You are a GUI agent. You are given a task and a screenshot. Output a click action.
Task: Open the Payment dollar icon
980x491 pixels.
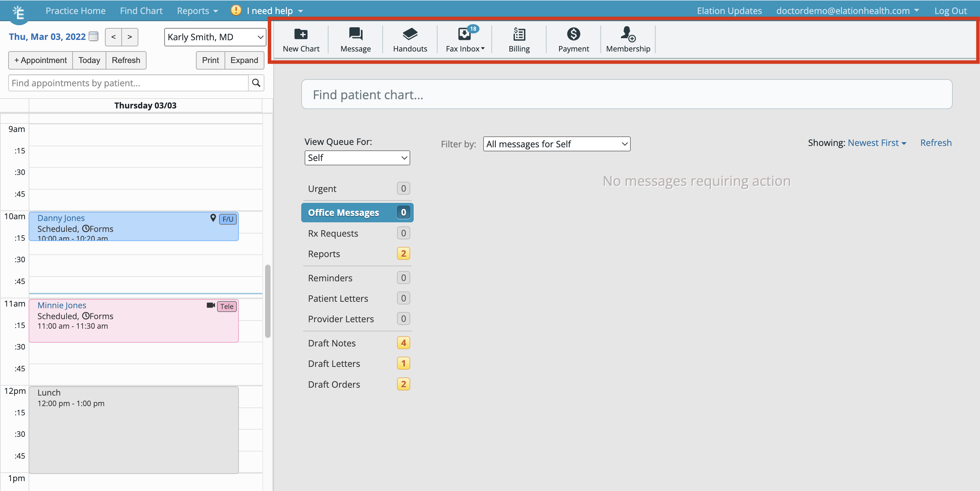[573, 34]
